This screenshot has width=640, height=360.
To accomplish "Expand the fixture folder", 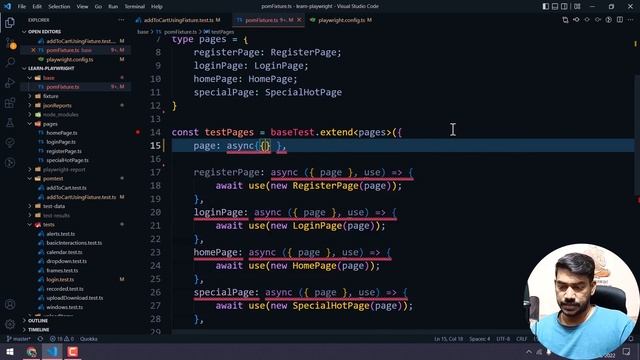I will click(x=51, y=96).
